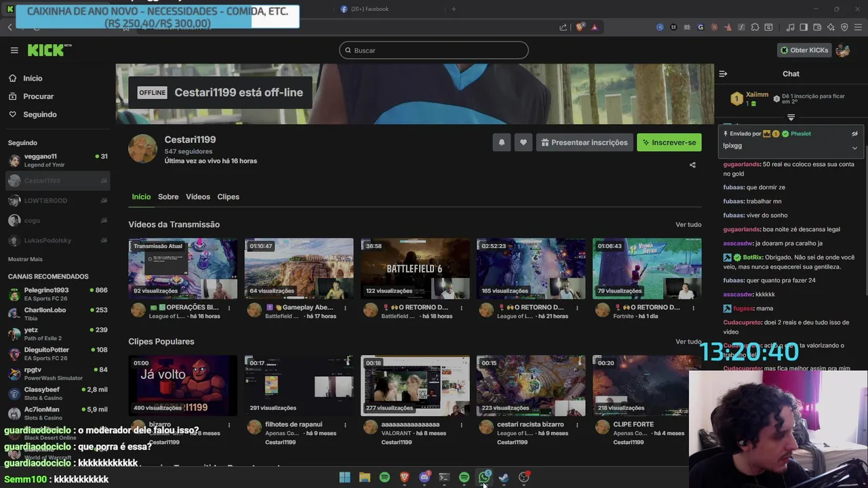Click the share icon below Inscrever-se
Viewport: 868px width, 488px height.
(x=692, y=165)
